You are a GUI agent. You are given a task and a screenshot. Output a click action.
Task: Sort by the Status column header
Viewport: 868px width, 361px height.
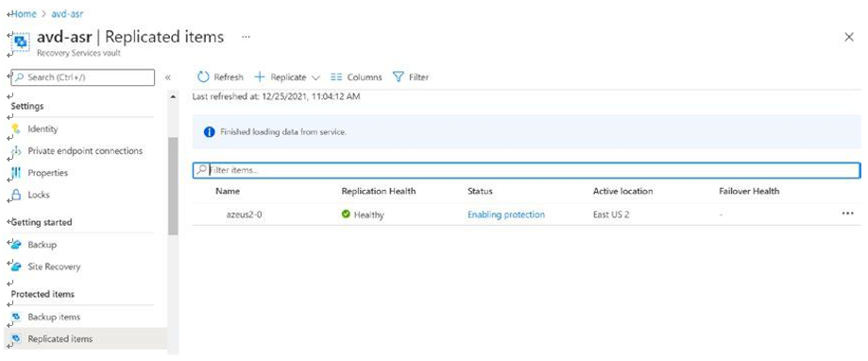pos(480,191)
